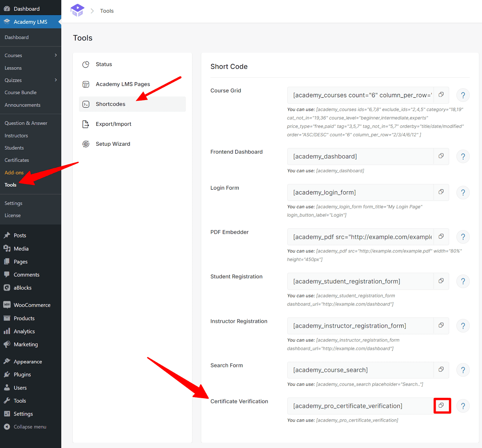
Task: Go to the License page
Action: (x=12, y=215)
